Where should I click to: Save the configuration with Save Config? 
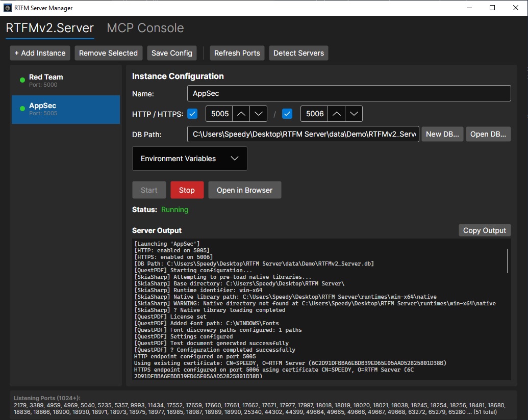coord(172,53)
